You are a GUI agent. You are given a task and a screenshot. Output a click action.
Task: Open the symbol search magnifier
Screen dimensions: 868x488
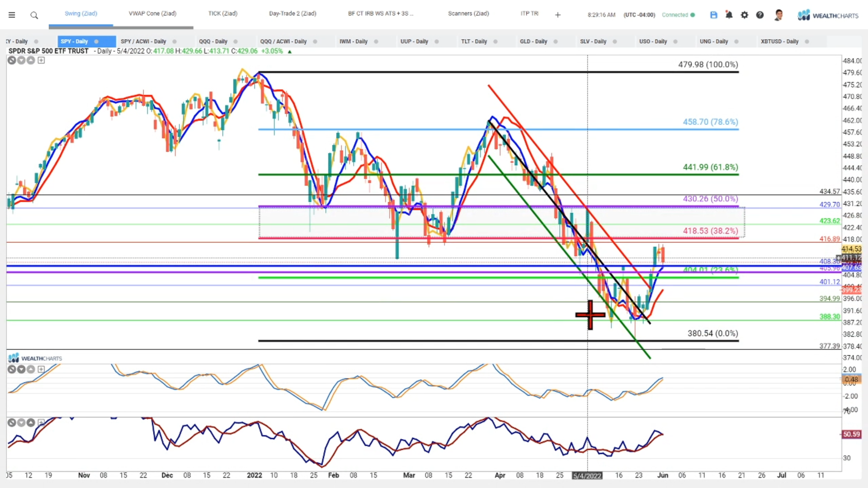34,15
